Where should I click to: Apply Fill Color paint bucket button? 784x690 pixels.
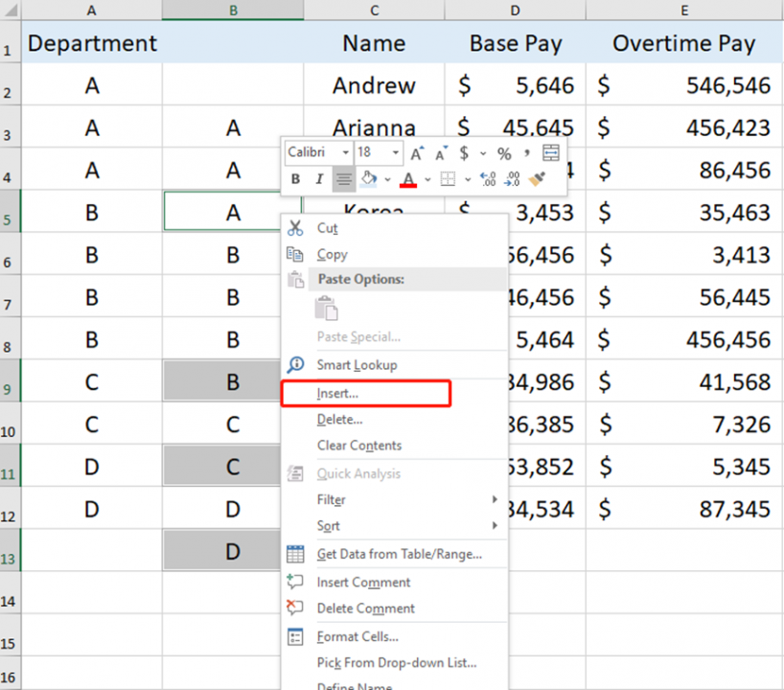click(x=369, y=179)
